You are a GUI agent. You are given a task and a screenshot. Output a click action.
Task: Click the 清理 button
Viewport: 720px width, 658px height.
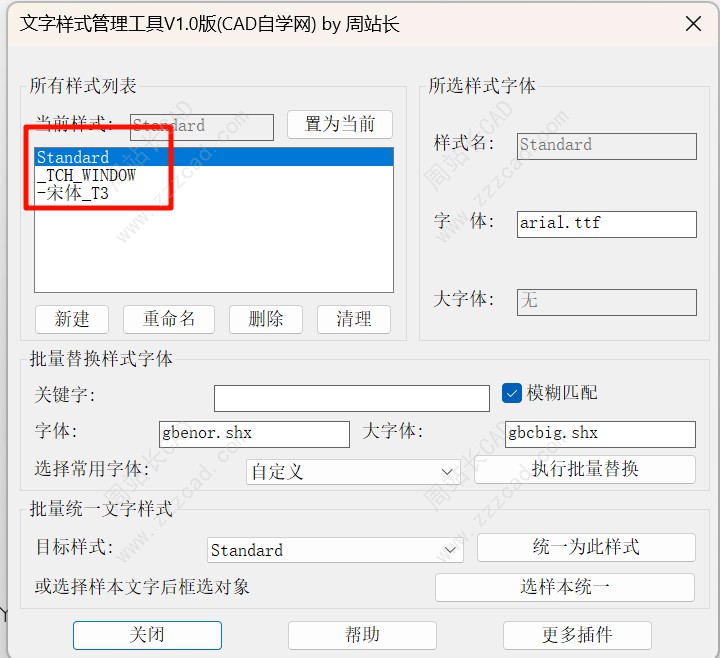(x=354, y=319)
